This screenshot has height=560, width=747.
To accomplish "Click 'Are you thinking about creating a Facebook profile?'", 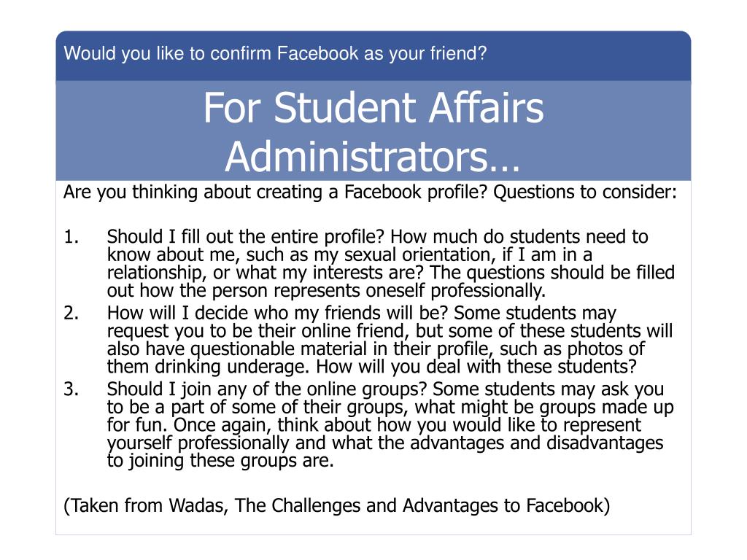I will pyautogui.click(x=276, y=192).
